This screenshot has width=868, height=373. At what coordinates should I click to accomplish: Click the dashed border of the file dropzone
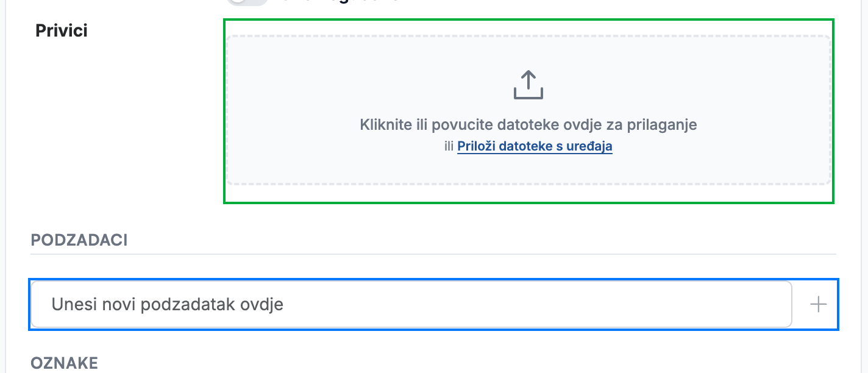(528, 36)
